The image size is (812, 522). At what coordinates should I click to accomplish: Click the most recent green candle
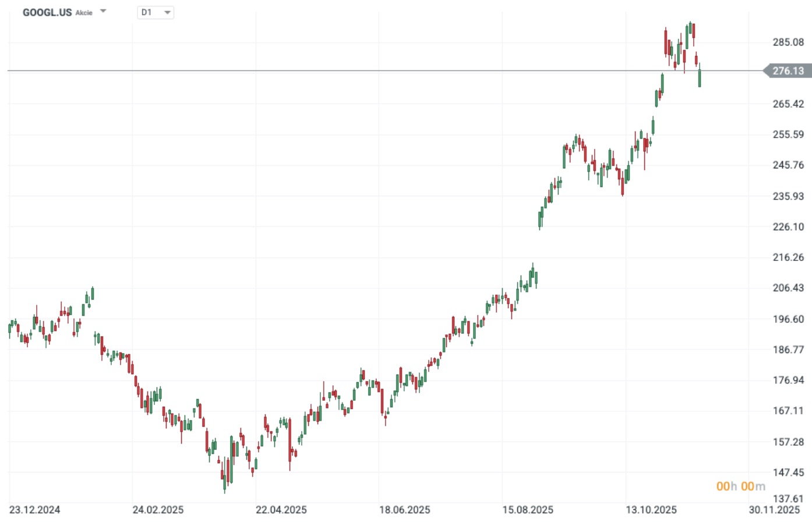[x=700, y=79]
